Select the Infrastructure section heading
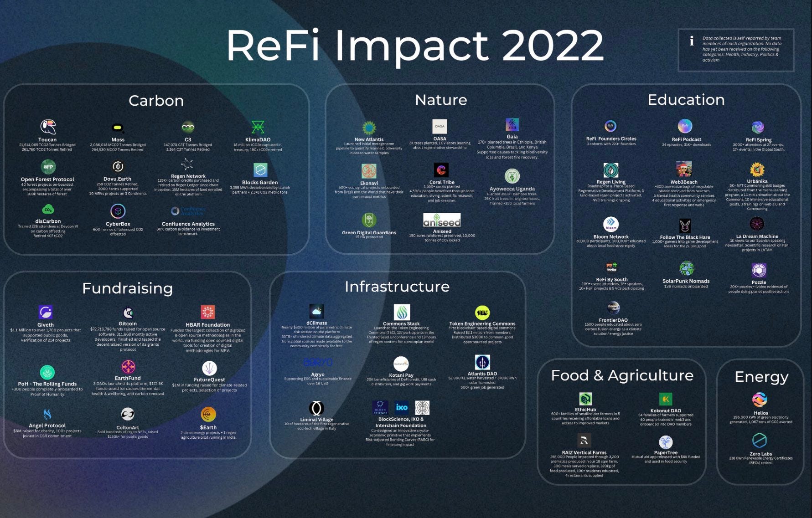The width and height of the screenshot is (812, 518). coord(397,287)
